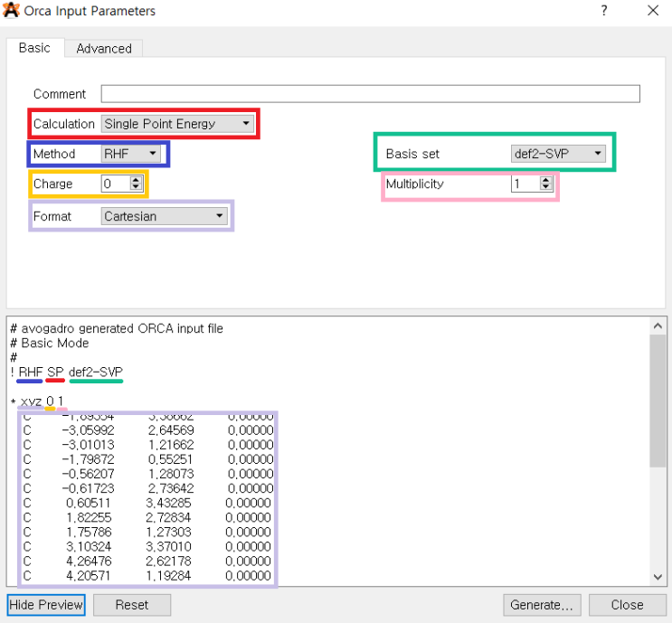
Task: Click the Comment text field
Action: point(370,94)
